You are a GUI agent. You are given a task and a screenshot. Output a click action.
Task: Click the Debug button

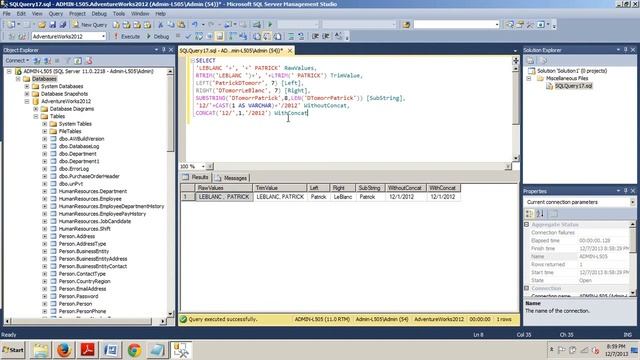[x=158, y=36]
